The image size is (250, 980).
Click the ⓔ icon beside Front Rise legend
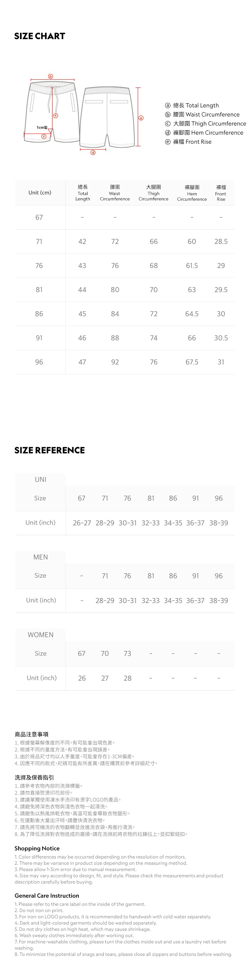[167, 142]
